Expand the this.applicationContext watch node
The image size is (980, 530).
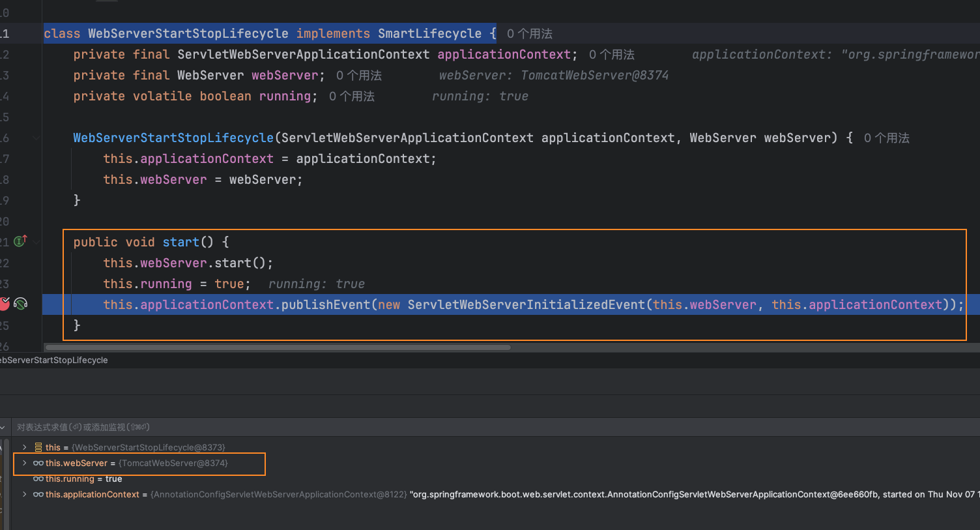click(25, 494)
